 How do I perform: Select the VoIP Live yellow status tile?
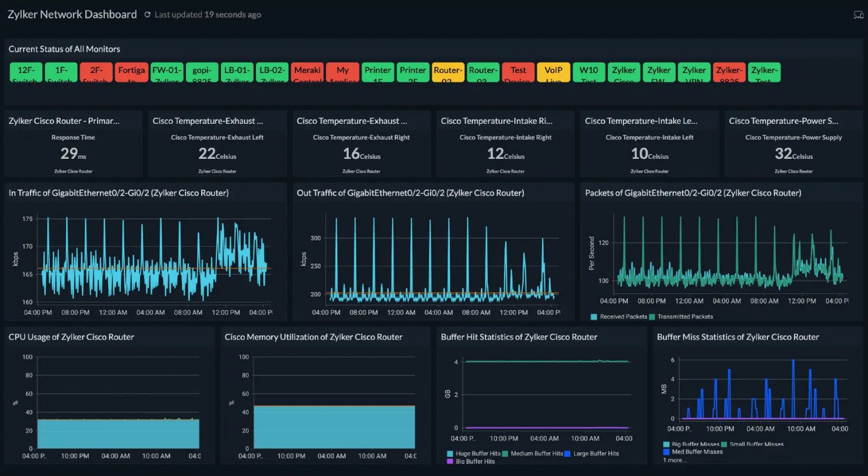[553, 72]
